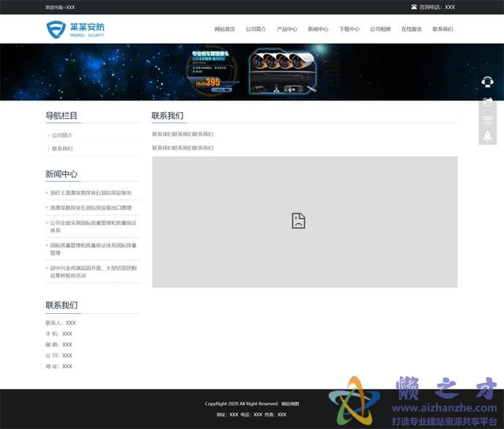This screenshot has width=504, height=429.
Task: Open the customer service headset icon
Action: coord(487,81)
